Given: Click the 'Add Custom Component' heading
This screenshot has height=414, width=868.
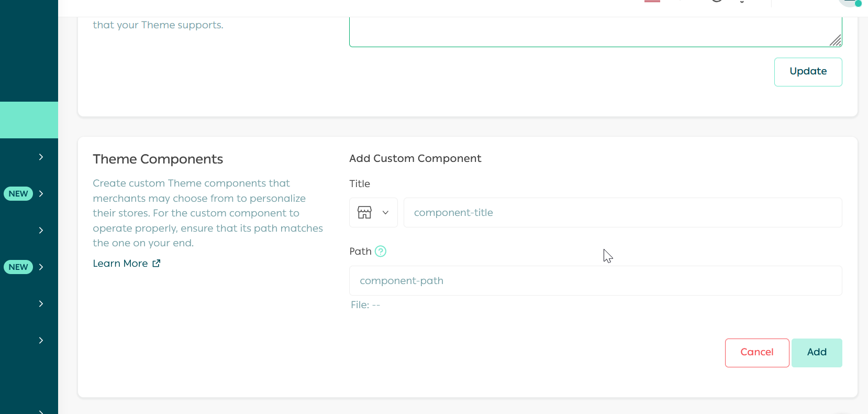Looking at the screenshot, I should pos(415,158).
